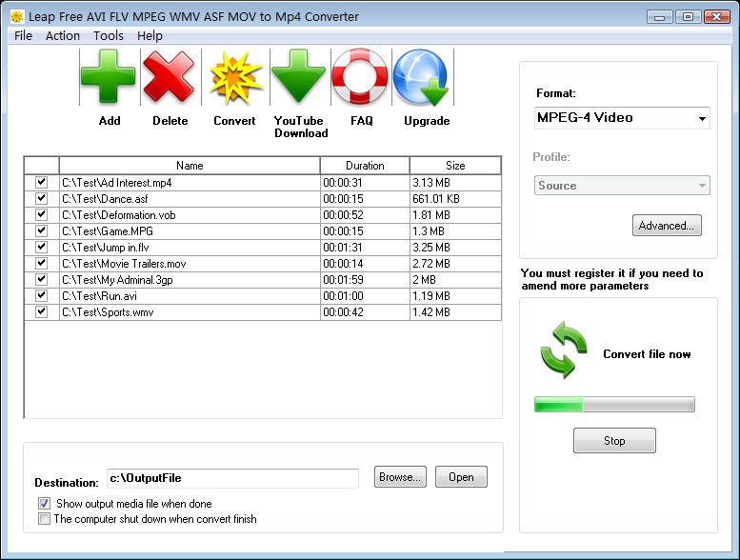Click the 00:00:31 duration cell

coord(365,183)
